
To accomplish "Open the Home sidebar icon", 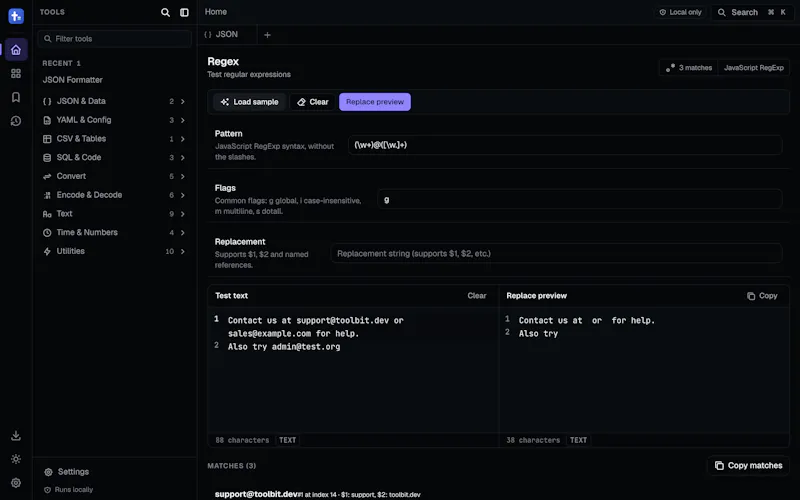I will coord(16,49).
